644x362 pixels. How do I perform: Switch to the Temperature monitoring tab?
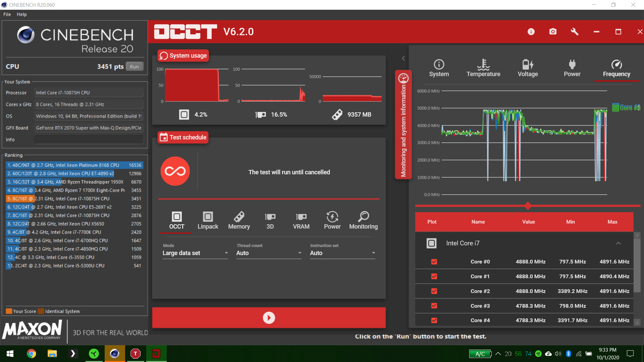483,68
